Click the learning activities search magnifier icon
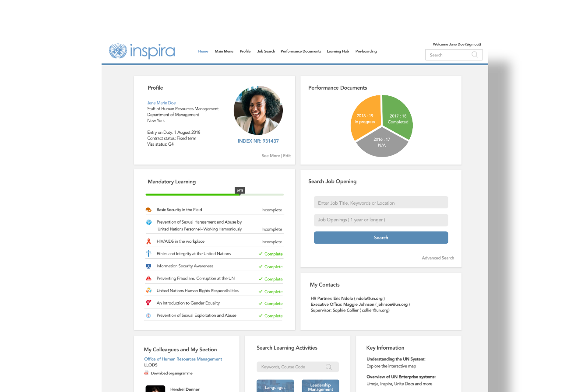The image size is (581, 392). click(x=328, y=367)
